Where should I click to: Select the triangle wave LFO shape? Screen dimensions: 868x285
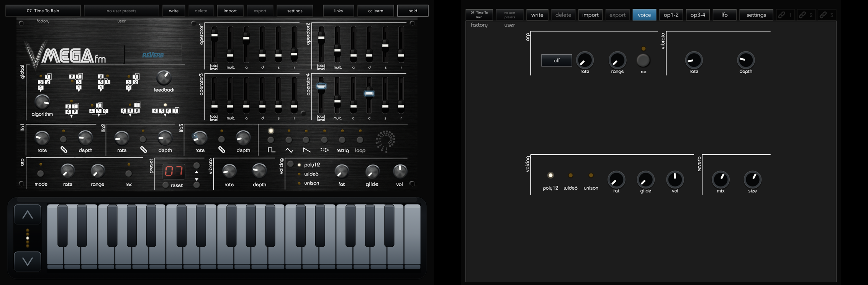289,140
